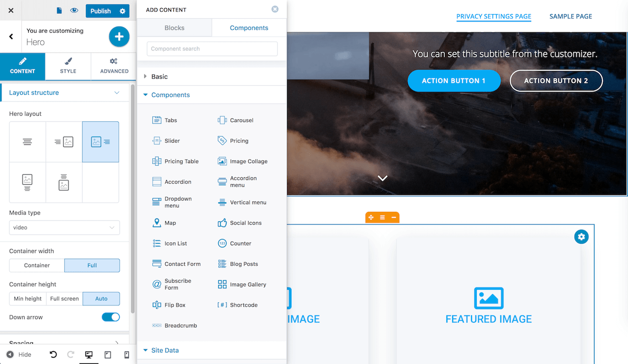
Task: Undo the last change
Action: pos(53,355)
